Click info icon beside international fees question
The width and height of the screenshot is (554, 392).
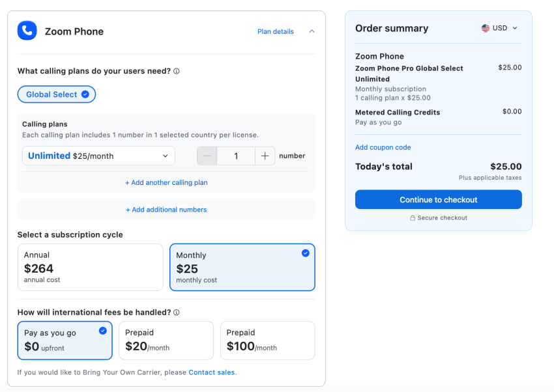click(177, 313)
